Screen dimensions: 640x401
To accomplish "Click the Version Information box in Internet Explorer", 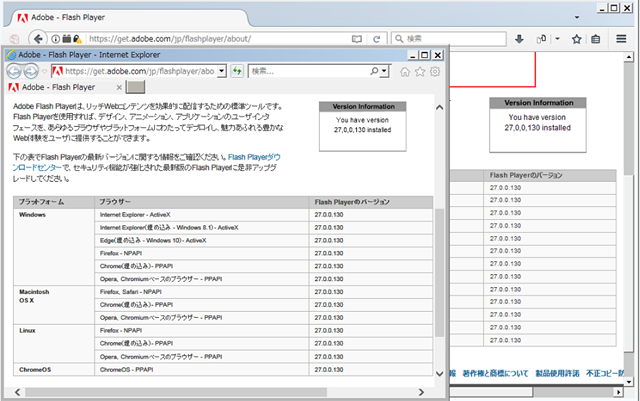I will tap(362, 126).
